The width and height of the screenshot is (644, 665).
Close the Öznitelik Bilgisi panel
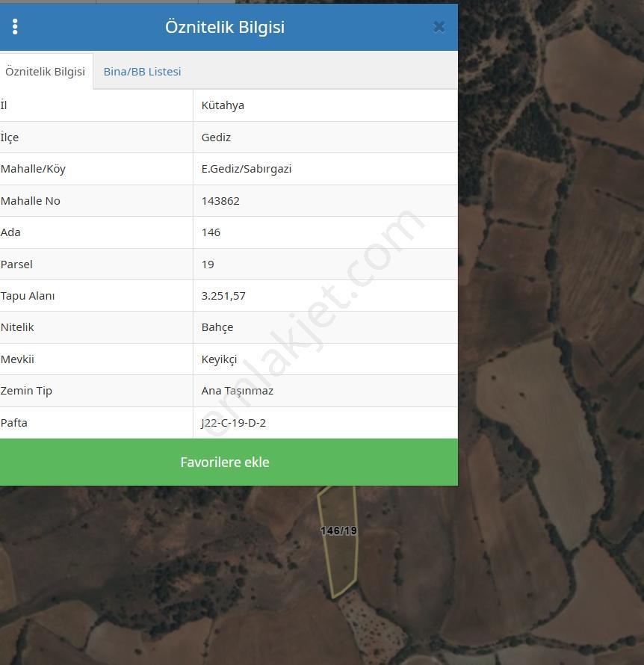click(x=439, y=27)
